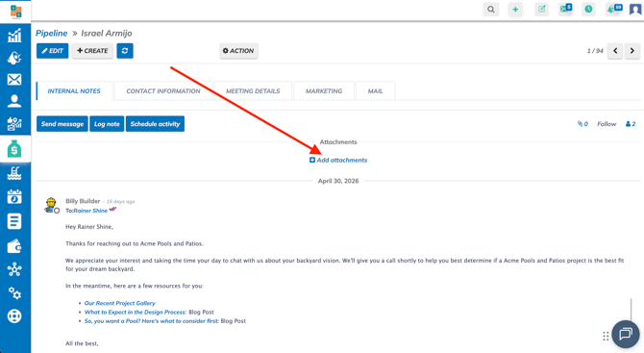
Task: Open the contacts person icon in sidebar
Action: pyautogui.click(x=14, y=101)
